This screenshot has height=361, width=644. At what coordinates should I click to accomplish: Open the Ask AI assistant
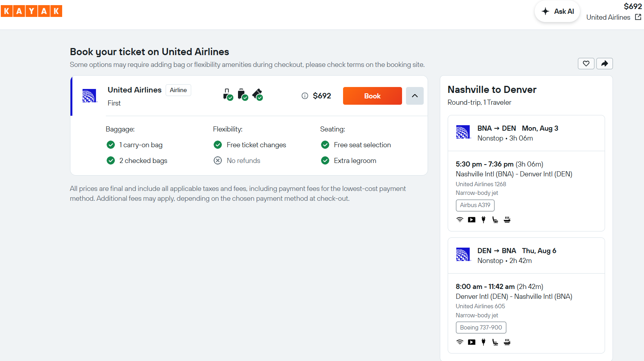557,11
